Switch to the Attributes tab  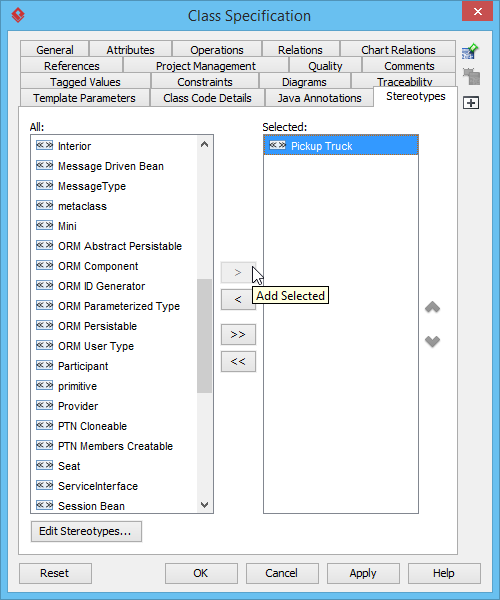pos(130,50)
